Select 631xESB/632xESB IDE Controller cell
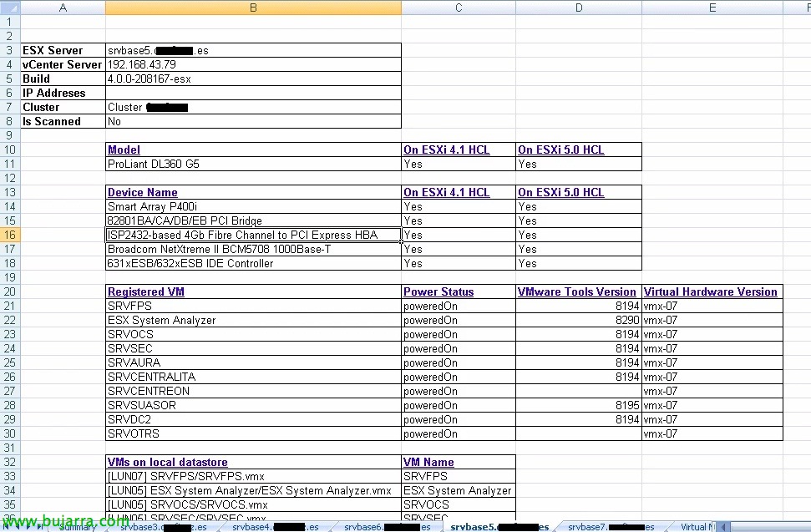 [253, 263]
